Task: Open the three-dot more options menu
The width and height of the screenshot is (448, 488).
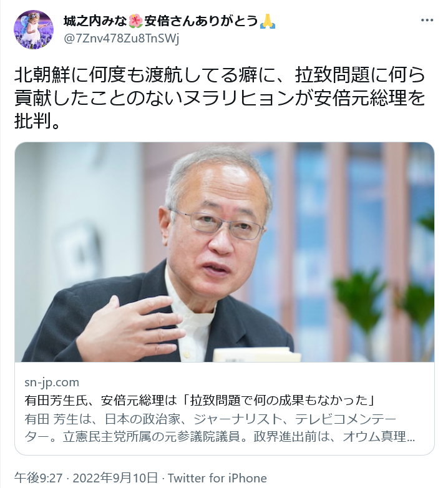Action: pyautogui.click(x=427, y=20)
